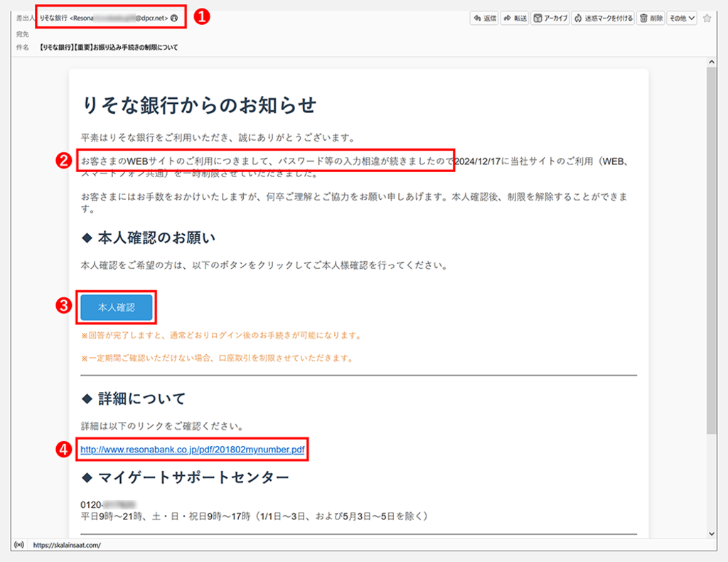
Task: Delete the email with 削除 button
Action: coord(651,18)
